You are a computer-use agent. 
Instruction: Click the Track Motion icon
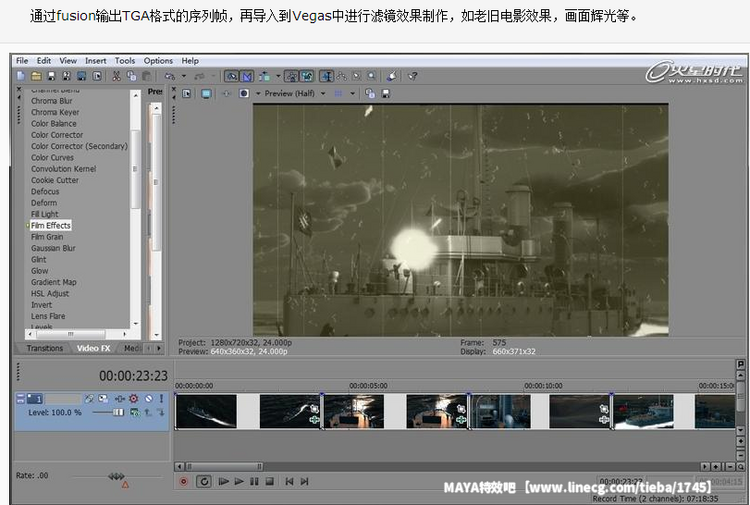click(x=103, y=398)
